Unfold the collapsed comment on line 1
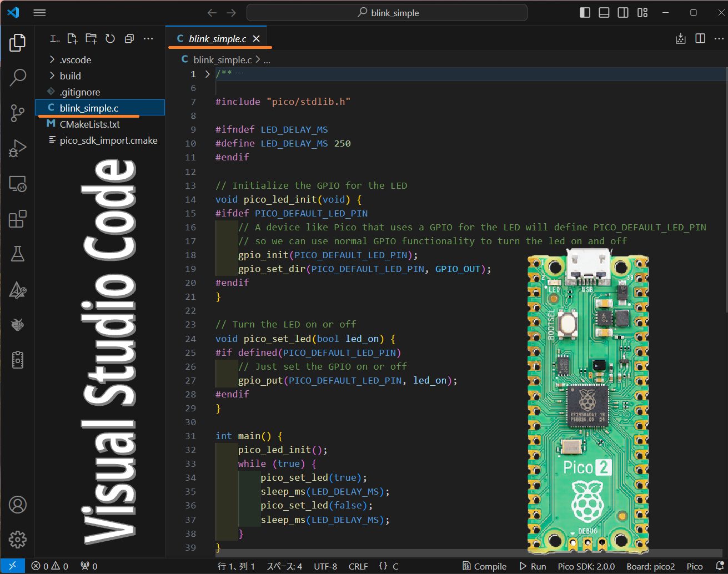Screen dimensions: 728x574 [x=208, y=74]
